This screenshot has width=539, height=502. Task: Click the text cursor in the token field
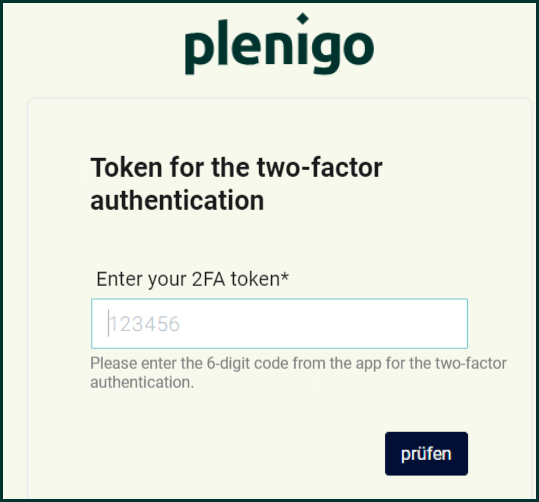point(109,323)
